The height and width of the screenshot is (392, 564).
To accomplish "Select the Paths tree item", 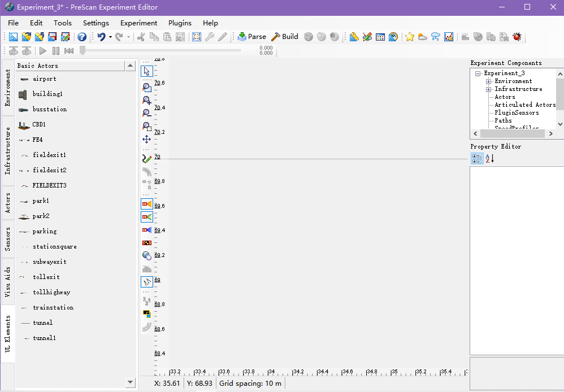I will click(x=503, y=120).
